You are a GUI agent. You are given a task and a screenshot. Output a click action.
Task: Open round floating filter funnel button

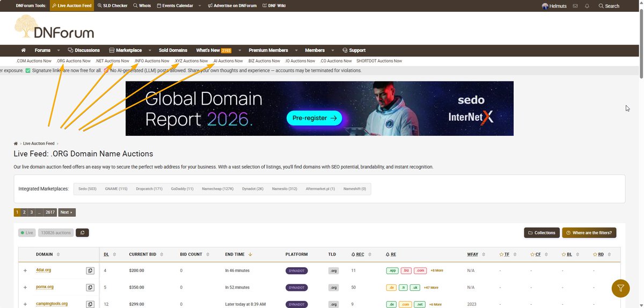[621, 288]
